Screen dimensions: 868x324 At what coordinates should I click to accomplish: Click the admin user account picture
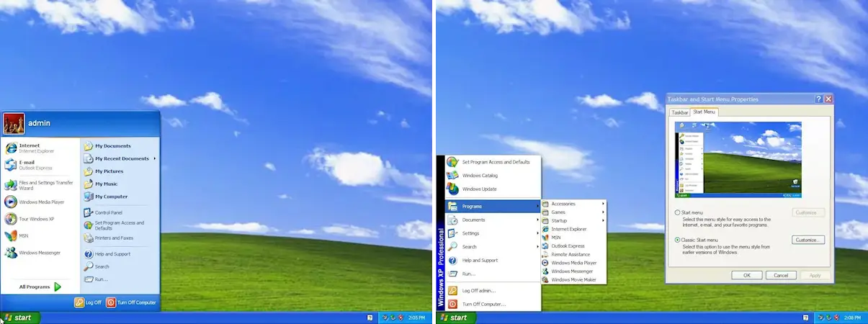pos(14,123)
